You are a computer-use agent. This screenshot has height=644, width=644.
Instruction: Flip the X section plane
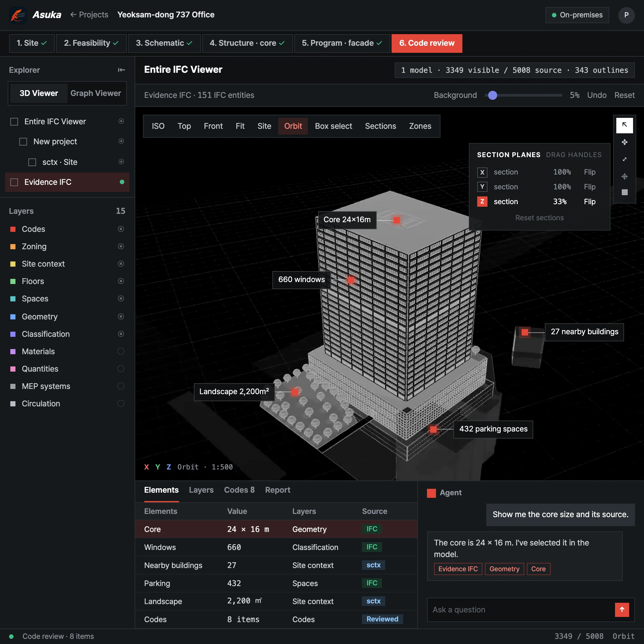590,172
